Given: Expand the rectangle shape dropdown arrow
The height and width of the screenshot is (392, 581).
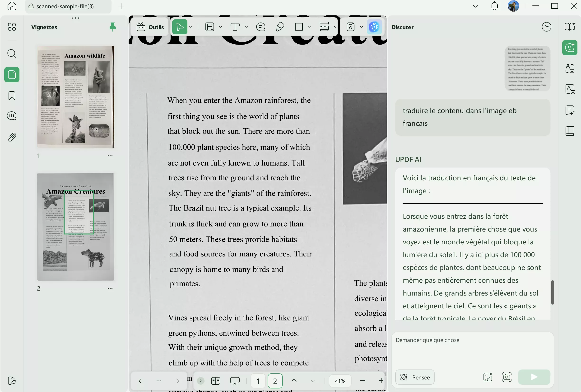Looking at the screenshot, I should [310, 27].
